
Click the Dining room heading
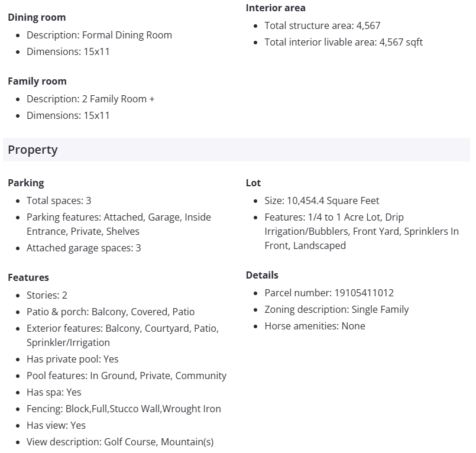[x=37, y=17]
